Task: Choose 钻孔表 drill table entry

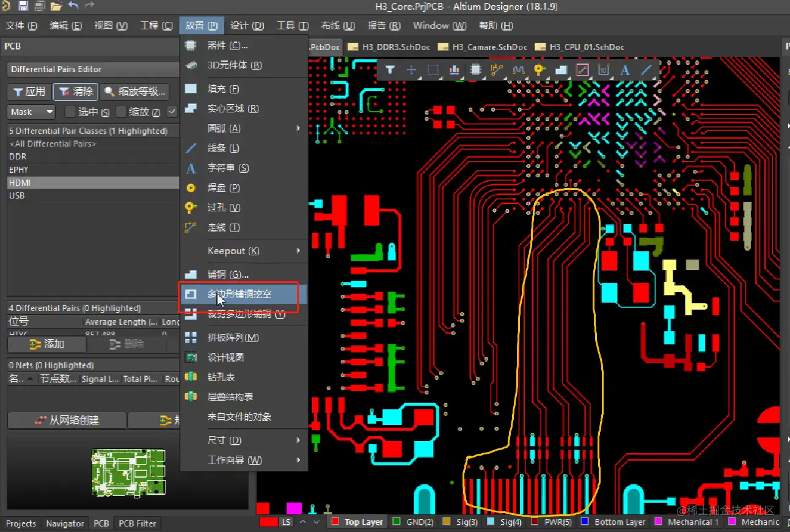Action: tap(243, 377)
